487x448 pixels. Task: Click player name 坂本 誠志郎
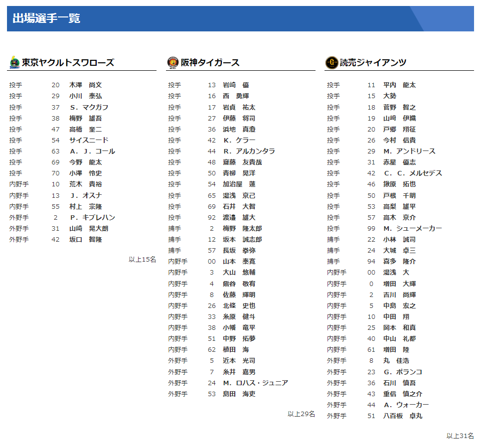point(242,240)
